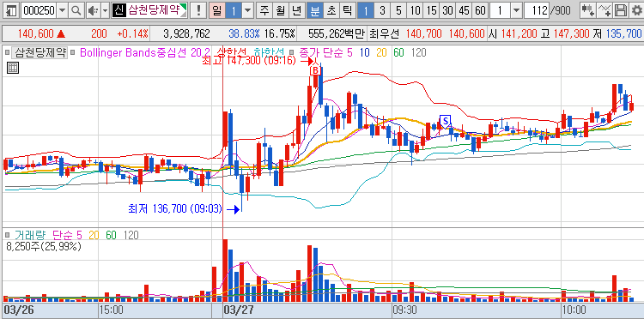Choose the 45-minute interval button
644x319 pixels.
464,10
